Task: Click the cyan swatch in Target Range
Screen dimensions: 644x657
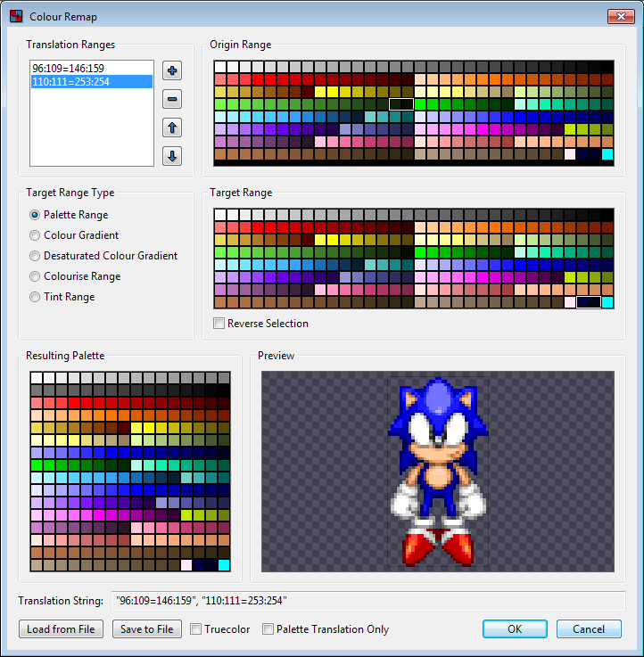Action: [607, 302]
